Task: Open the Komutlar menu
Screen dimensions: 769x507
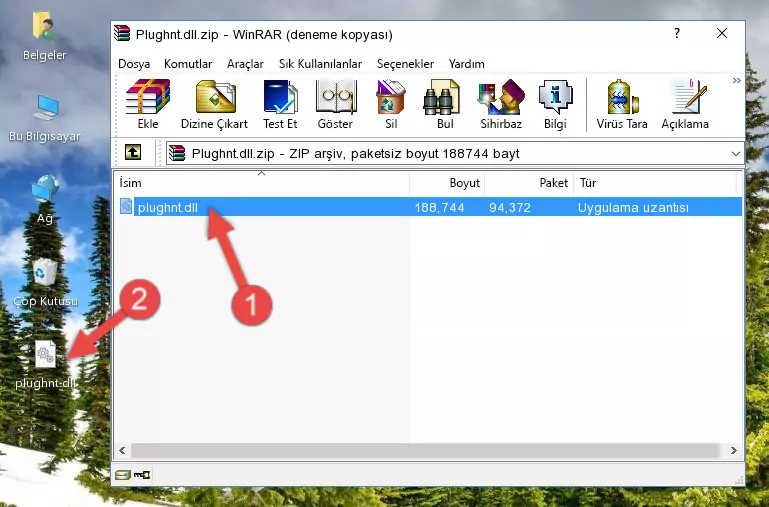Action: (x=188, y=64)
